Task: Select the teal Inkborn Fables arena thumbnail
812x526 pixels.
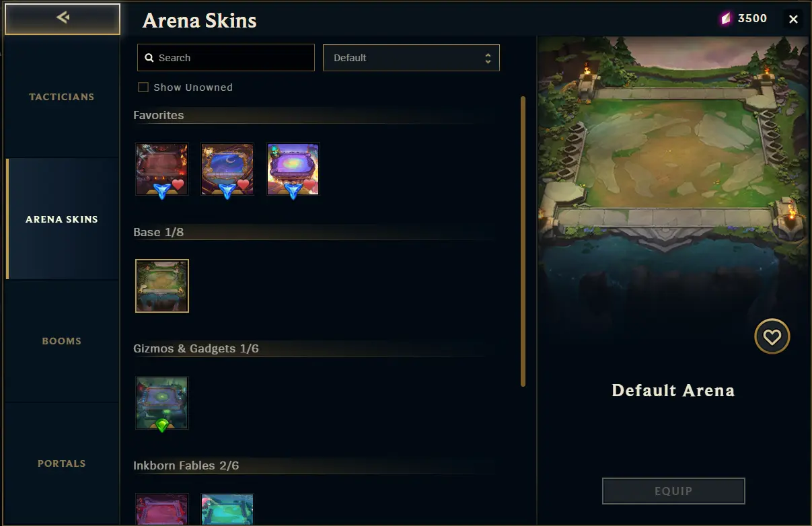Action: [x=227, y=510]
